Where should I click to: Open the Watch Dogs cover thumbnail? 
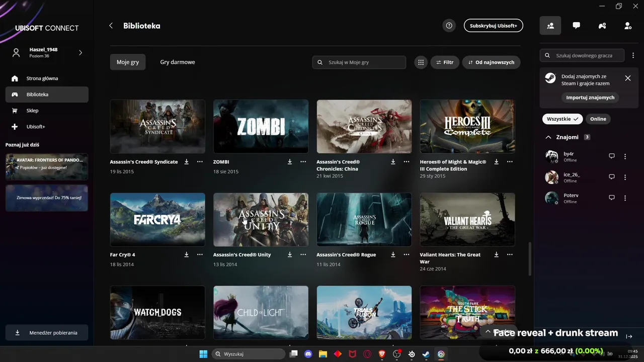[157, 313]
